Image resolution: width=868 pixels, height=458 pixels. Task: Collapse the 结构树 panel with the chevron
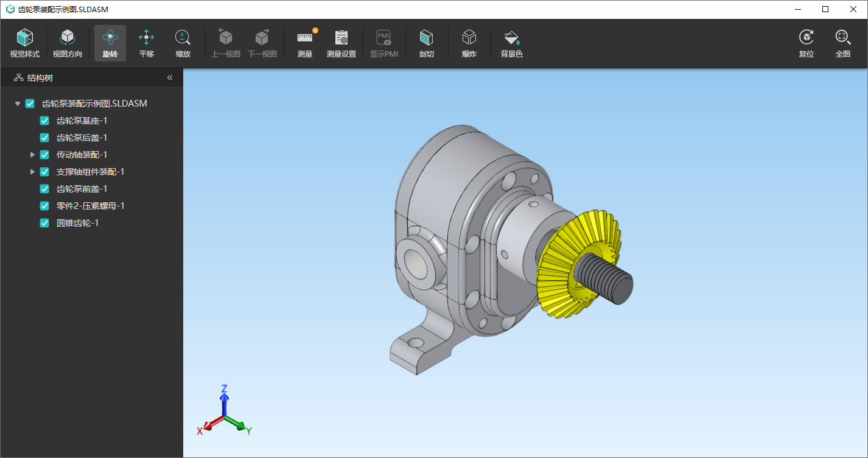click(170, 78)
